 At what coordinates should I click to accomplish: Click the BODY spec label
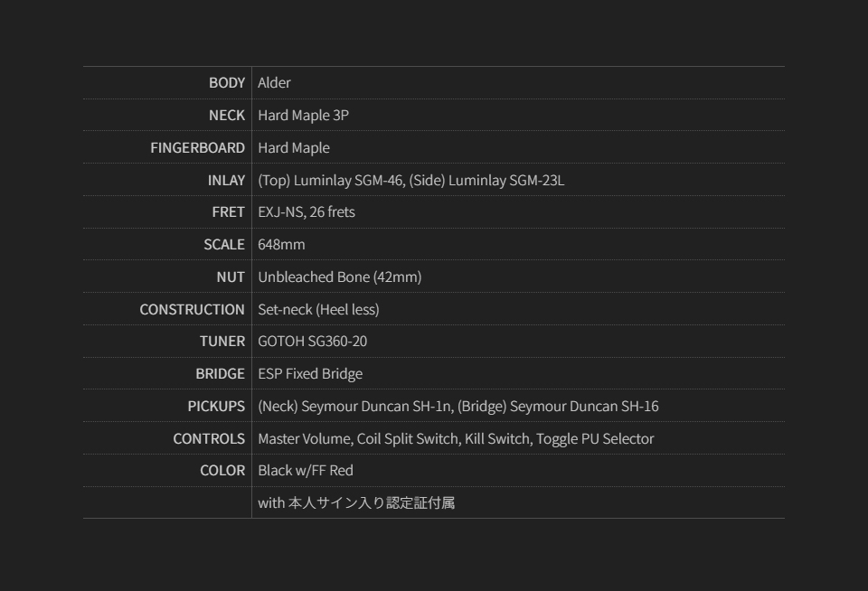(x=227, y=83)
